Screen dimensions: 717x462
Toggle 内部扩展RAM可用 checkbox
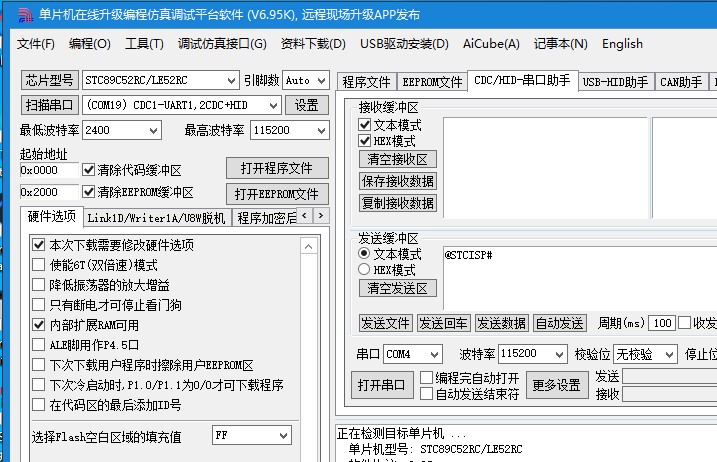pos(38,325)
